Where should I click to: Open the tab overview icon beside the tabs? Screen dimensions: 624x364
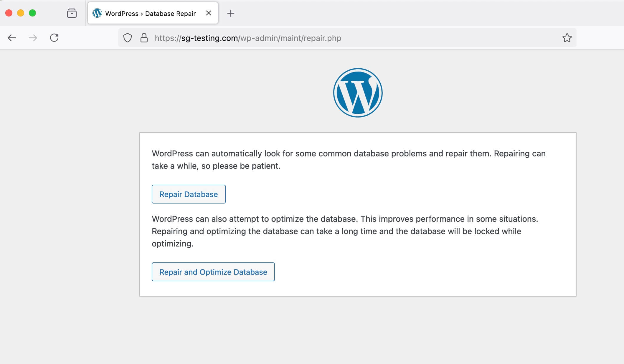tap(72, 13)
